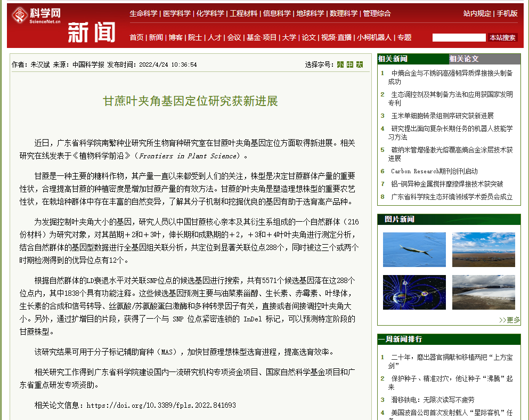Open the 生命科学 section
The height and width of the screenshot is (420, 529).
[143, 13]
